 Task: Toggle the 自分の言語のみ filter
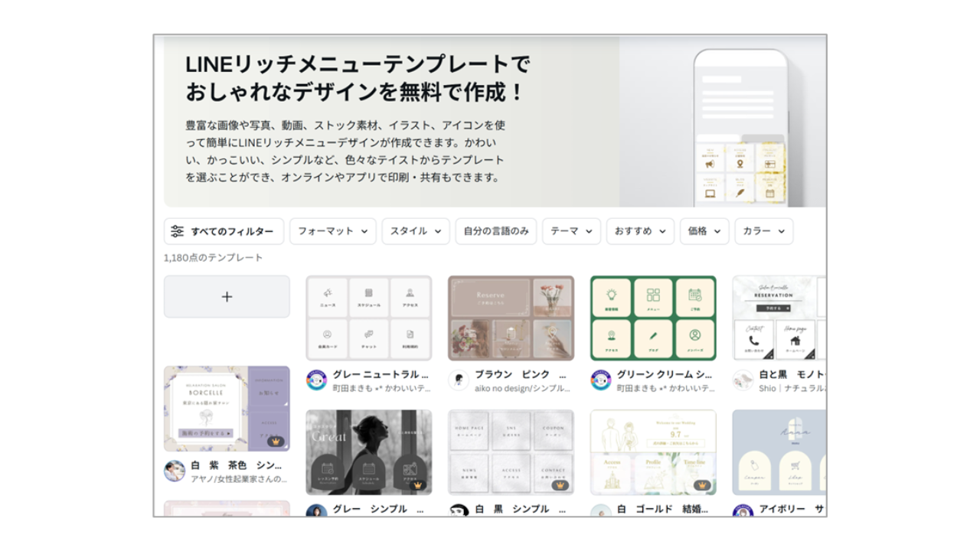(495, 231)
